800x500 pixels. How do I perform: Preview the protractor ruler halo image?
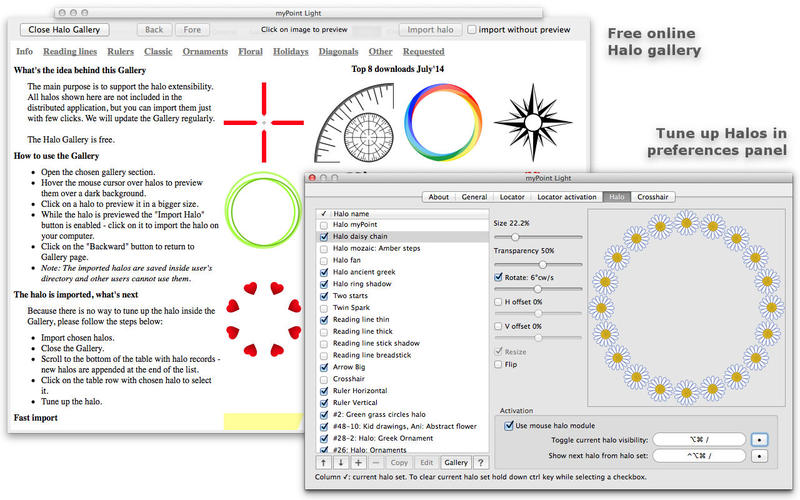tap(355, 122)
